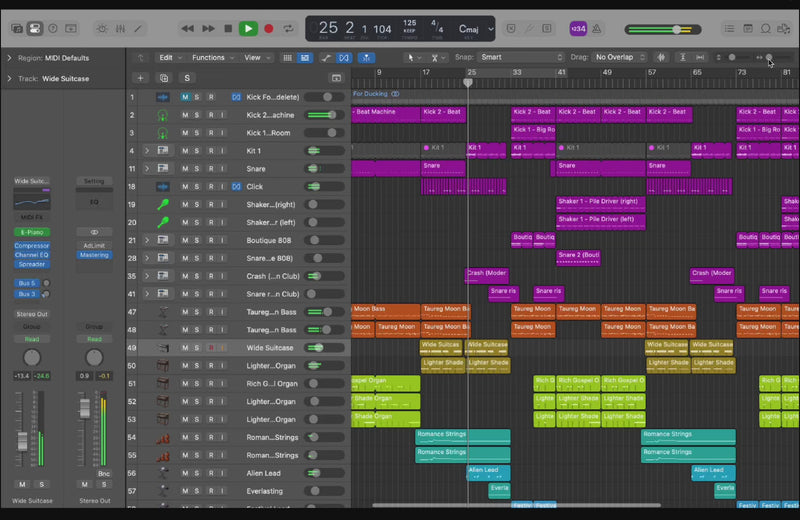Solo the Snare track on row 11
800x520 pixels.
pos(197,168)
